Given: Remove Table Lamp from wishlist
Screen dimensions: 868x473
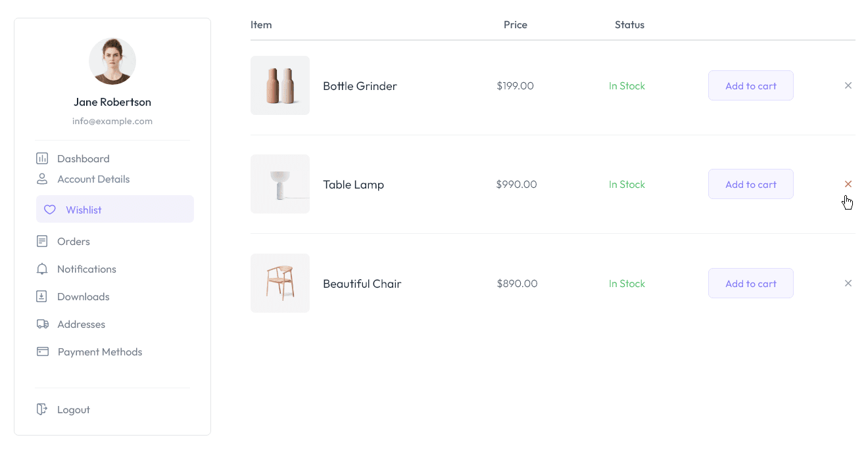Looking at the screenshot, I should [848, 184].
